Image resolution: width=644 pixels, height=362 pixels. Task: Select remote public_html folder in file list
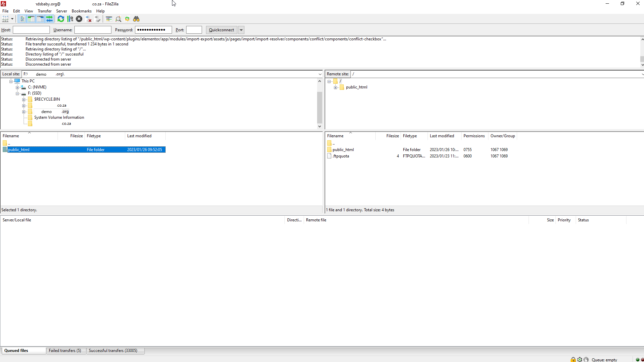343,150
